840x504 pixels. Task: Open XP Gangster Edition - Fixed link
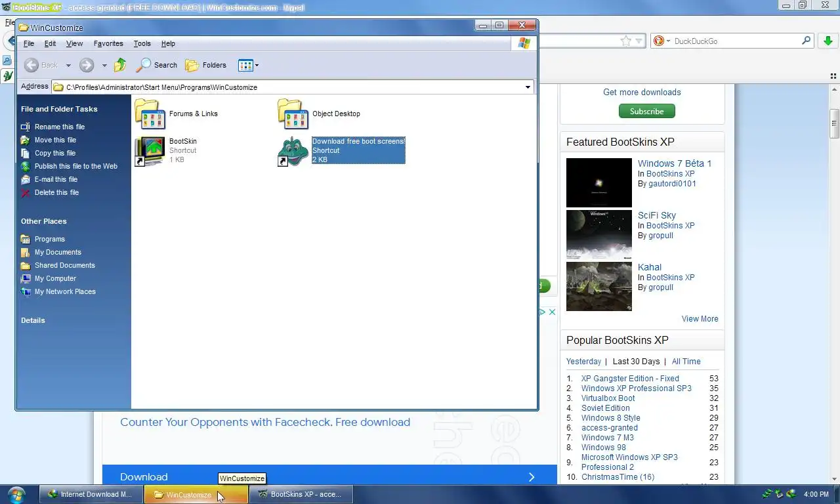(x=630, y=379)
